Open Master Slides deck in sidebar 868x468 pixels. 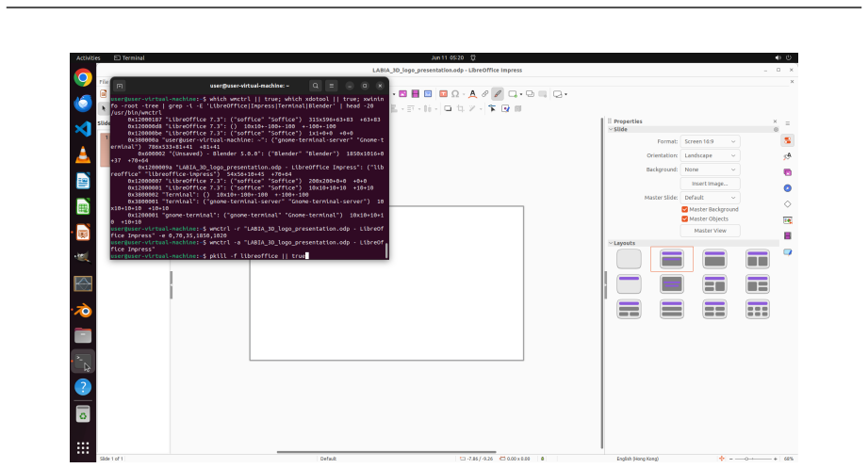(x=787, y=251)
